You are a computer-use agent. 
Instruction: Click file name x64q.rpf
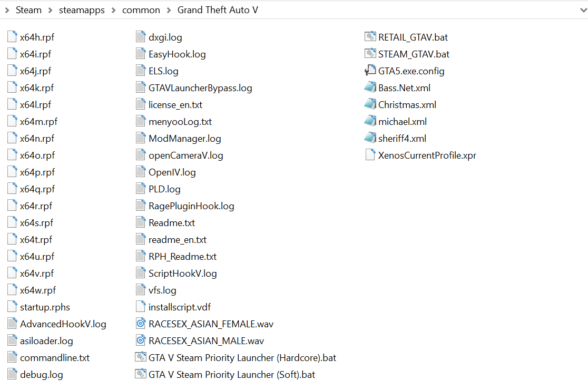(x=37, y=189)
